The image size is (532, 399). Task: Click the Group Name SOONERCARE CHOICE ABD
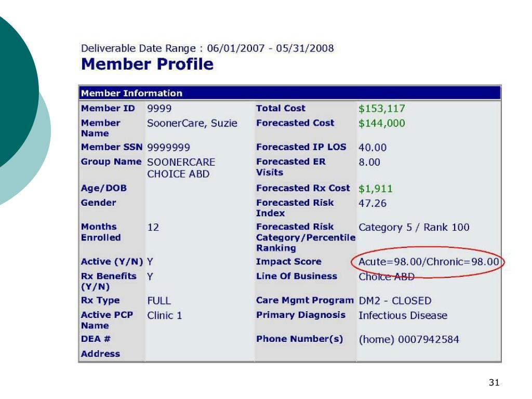coord(181,168)
